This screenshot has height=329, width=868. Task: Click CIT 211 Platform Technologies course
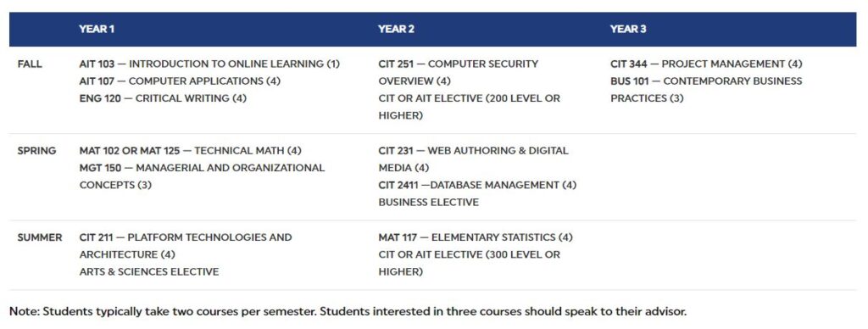click(186, 246)
